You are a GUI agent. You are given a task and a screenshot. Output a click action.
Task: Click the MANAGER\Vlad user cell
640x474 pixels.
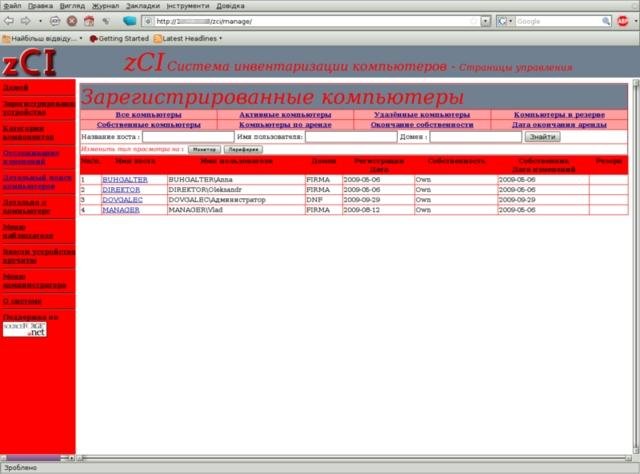pos(236,210)
